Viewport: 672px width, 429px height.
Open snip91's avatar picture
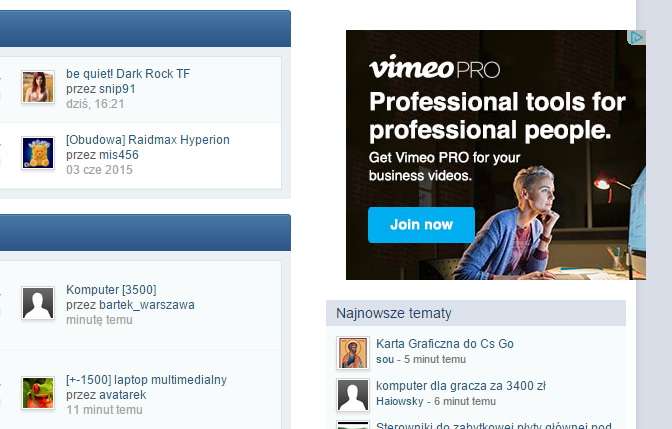click(x=37, y=88)
